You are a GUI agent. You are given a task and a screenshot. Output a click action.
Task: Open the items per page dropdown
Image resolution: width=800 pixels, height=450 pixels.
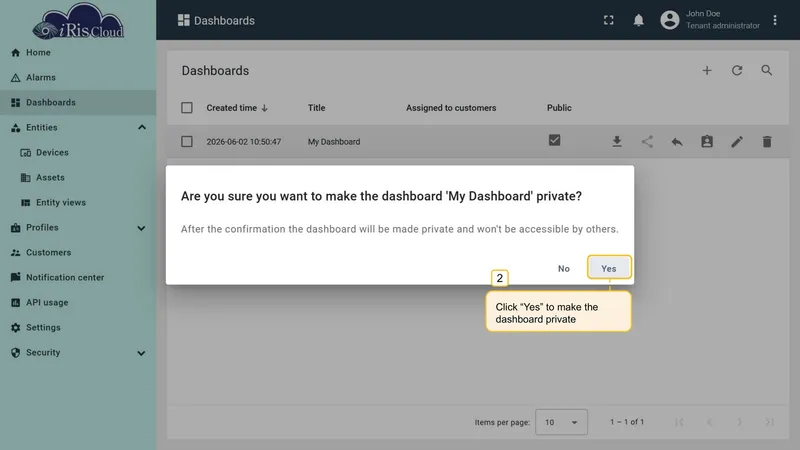pos(561,422)
